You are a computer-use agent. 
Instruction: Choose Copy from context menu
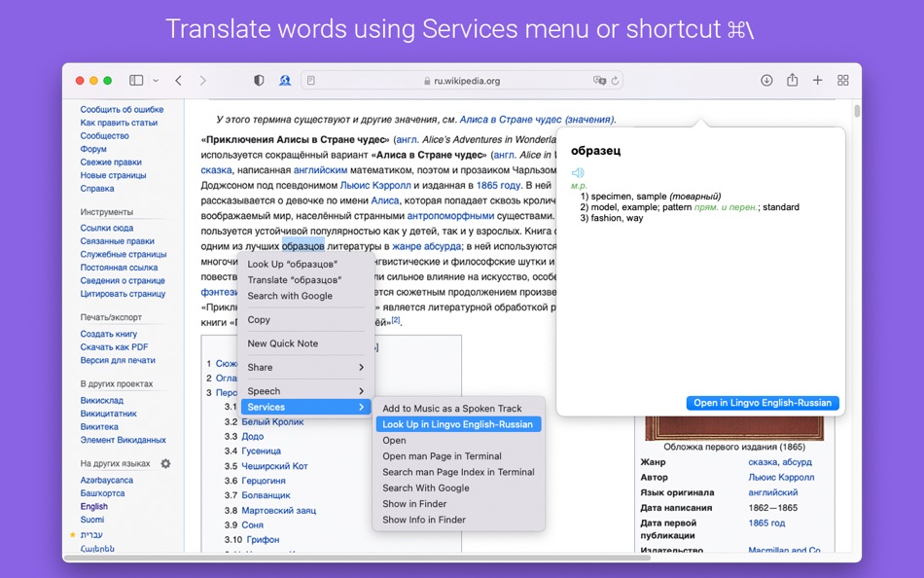pos(305,320)
